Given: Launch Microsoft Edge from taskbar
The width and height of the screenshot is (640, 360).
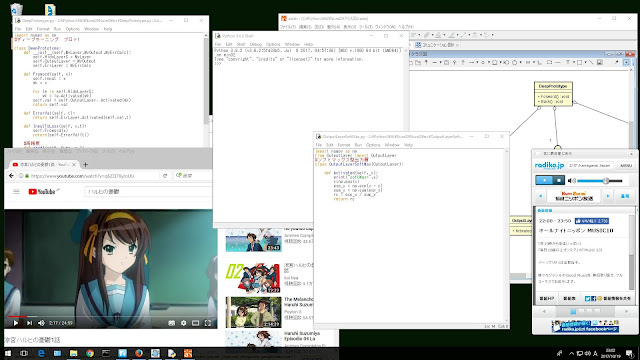Looking at the screenshot, I should pyautogui.click(x=41, y=353).
